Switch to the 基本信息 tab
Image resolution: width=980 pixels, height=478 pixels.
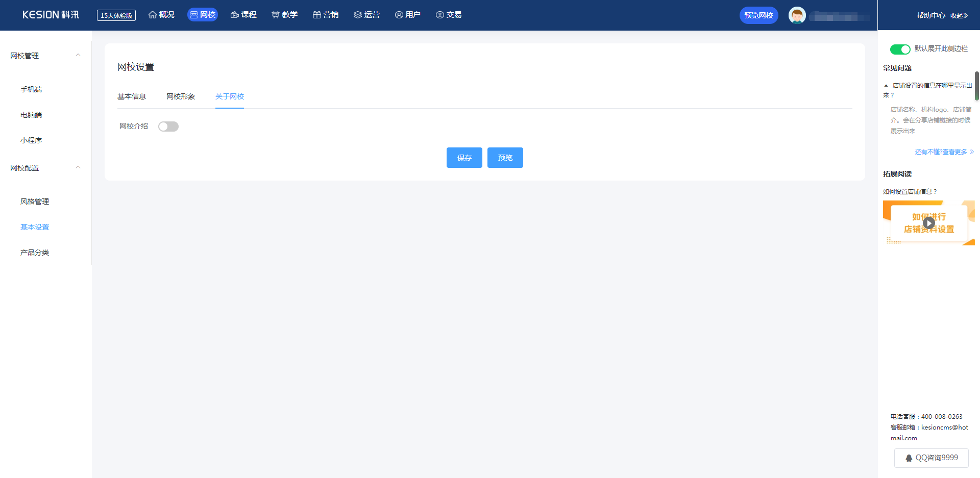pyautogui.click(x=132, y=96)
